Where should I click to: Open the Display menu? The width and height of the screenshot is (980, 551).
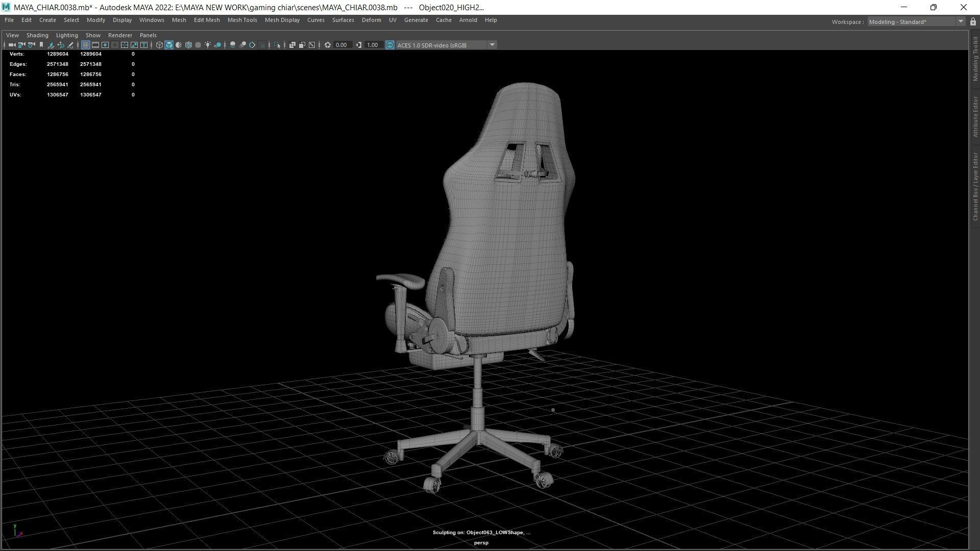click(x=122, y=20)
